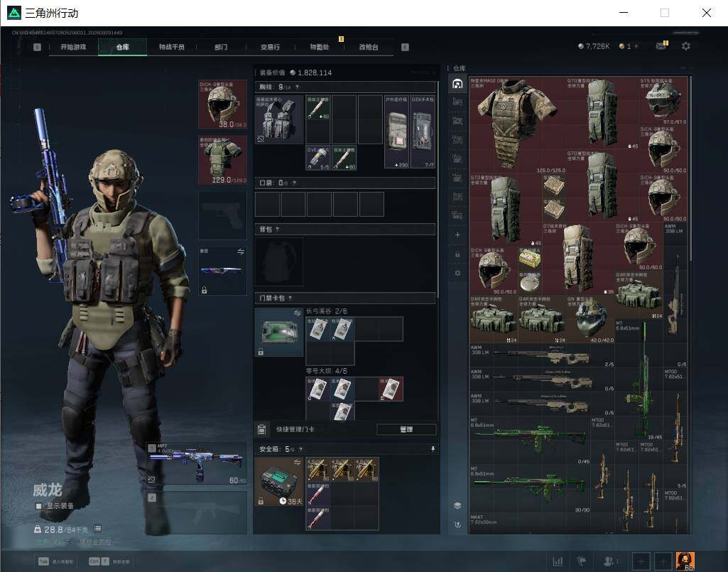Click the equipment value 1,828,114
Screen dimensions: 728x572
[315, 73]
